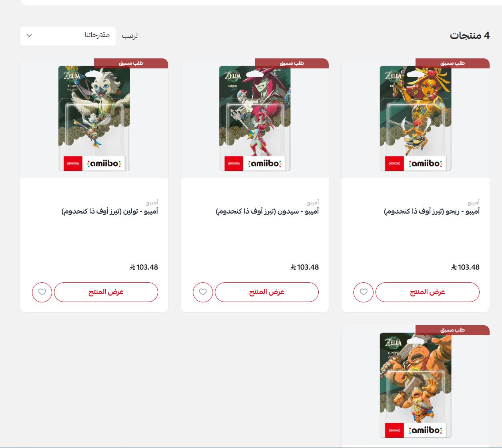Image resolution: width=502 pixels, height=448 pixels.
Task: Add Tulin amiibo to wishlist heart
Action: point(42,292)
